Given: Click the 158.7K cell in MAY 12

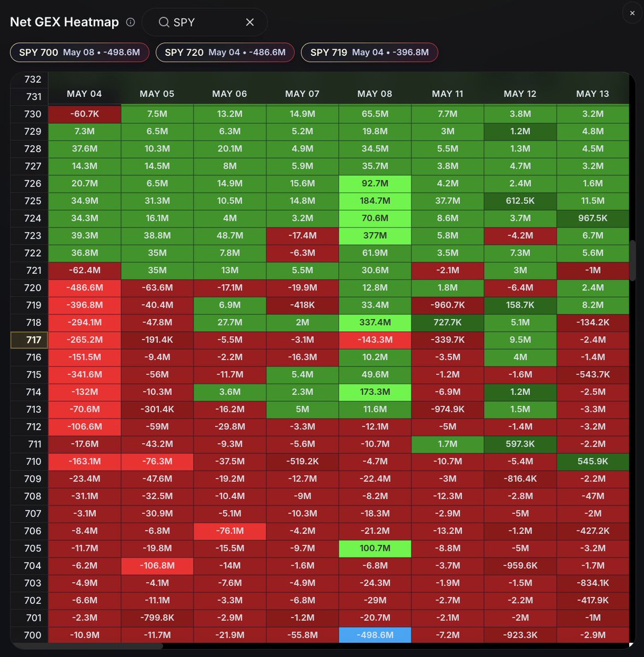Looking at the screenshot, I should tap(520, 305).
